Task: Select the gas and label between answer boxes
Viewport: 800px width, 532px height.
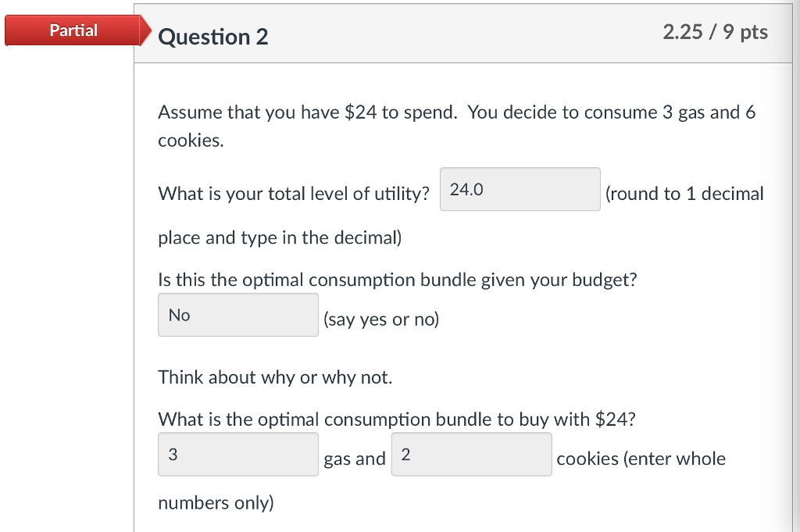Action: click(x=355, y=459)
